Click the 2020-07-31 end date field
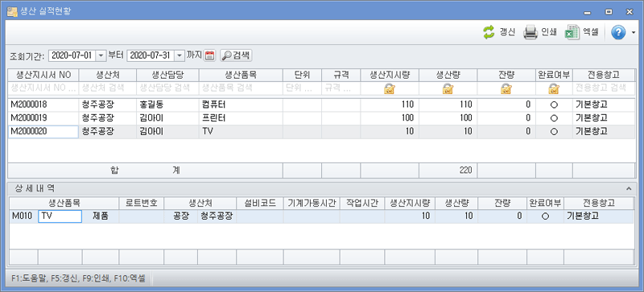The height and width of the screenshot is (292, 644). click(x=151, y=56)
